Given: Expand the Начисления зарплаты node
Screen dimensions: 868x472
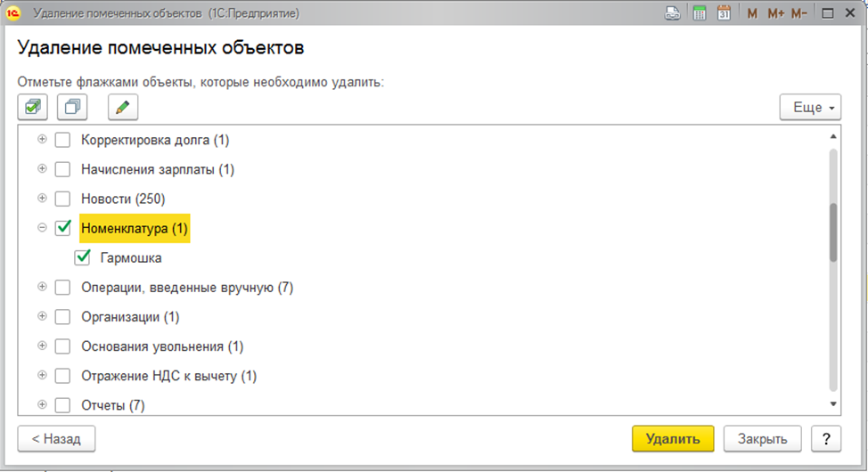Looking at the screenshot, I should pyautogui.click(x=42, y=168).
